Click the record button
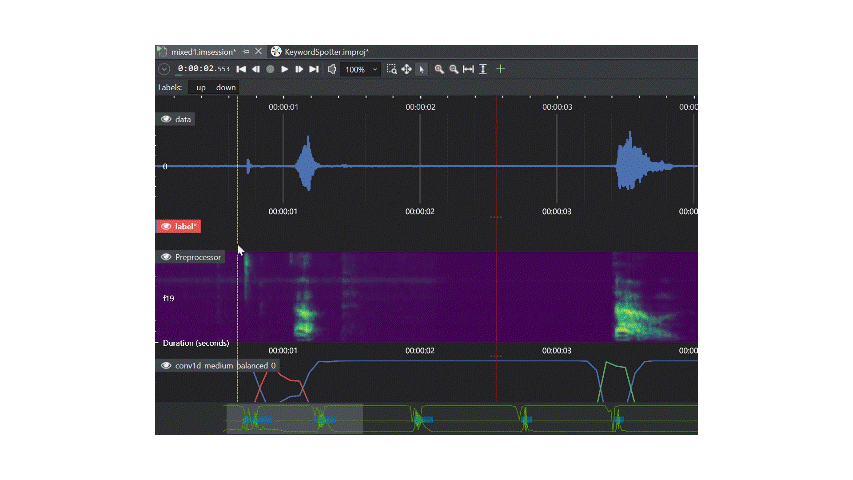The height and width of the screenshot is (480, 853). (x=270, y=69)
